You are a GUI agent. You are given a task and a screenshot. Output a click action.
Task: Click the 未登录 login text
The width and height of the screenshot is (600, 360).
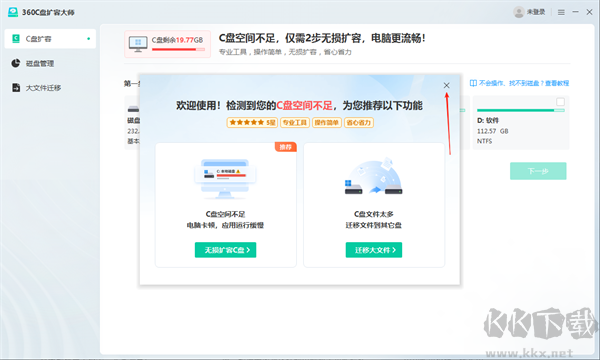click(536, 12)
